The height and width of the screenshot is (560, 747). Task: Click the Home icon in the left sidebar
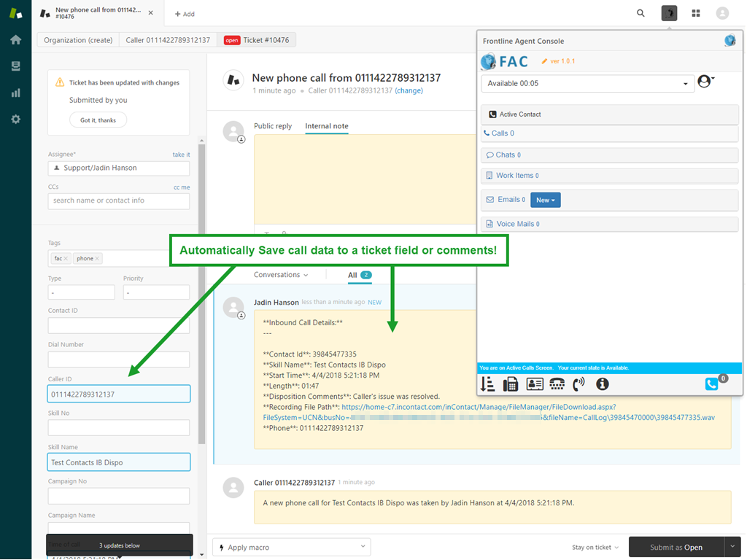point(16,39)
